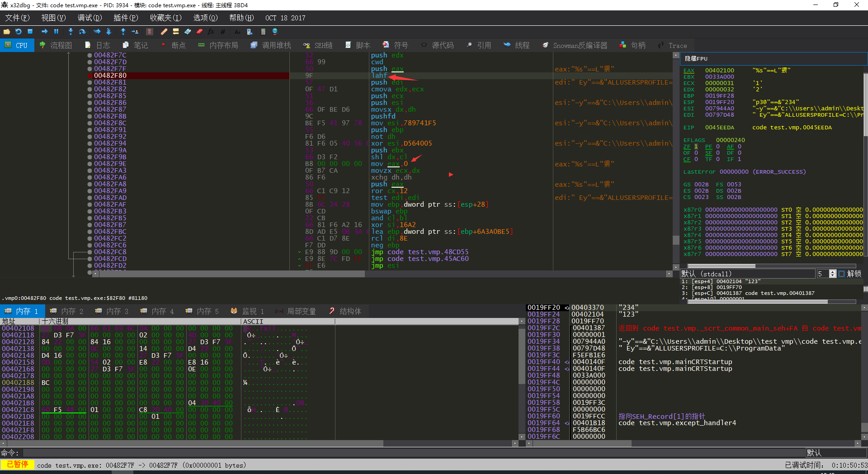This screenshot has width=868, height=474.
Task: Toggle breakpoint bullet at address 00482F80
Action: pos(90,76)
